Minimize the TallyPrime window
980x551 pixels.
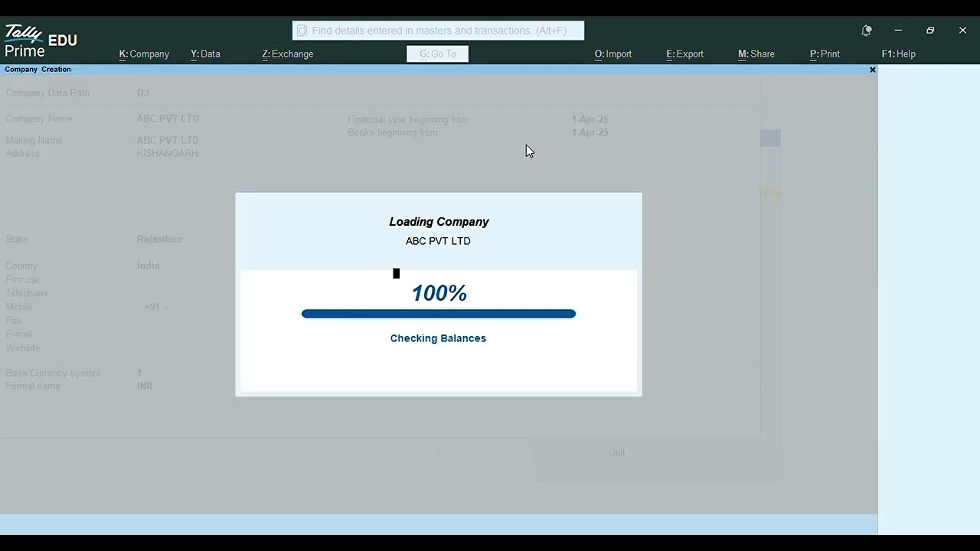click(x=898, y=31)
